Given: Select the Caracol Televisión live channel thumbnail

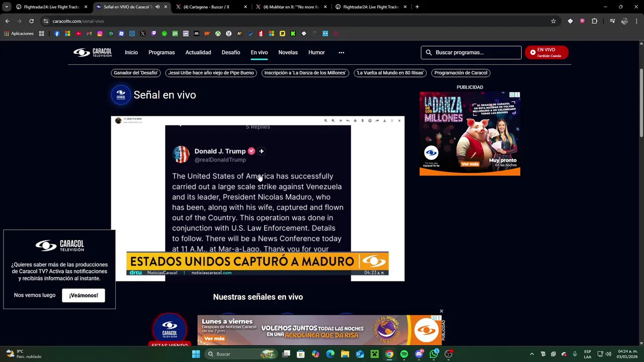Looking at the screenshot, I should click(170, 329).
